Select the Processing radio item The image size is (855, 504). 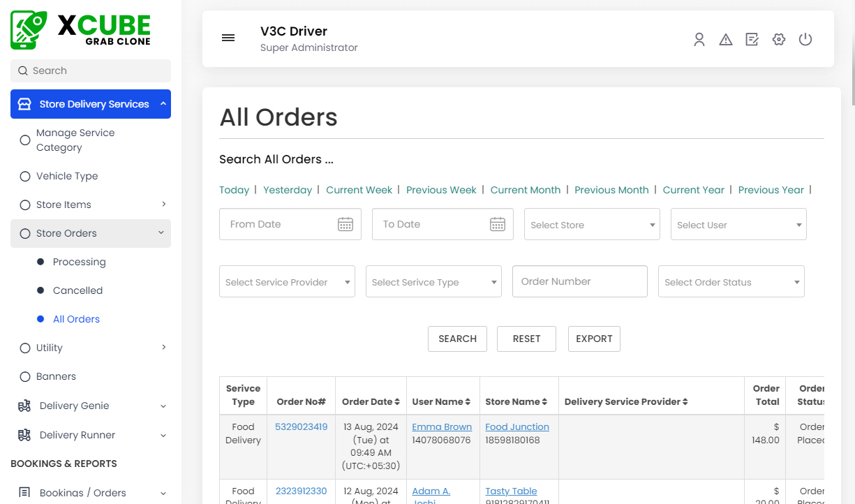[x=80, y=262]
